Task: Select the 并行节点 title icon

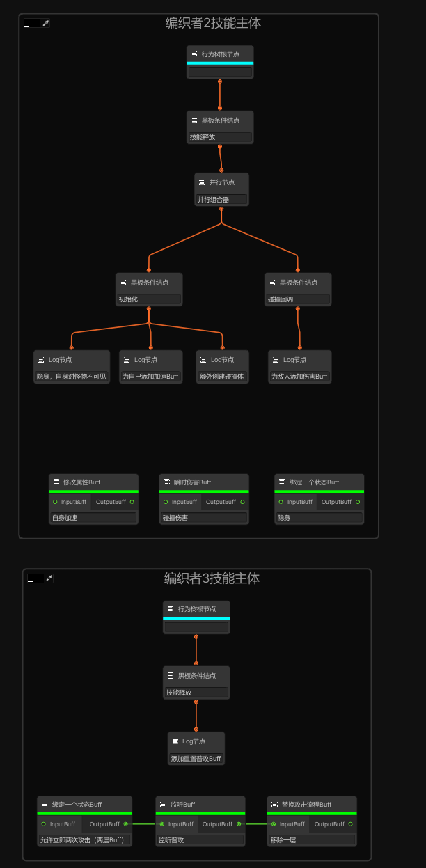Action: (x=202, y=182)
